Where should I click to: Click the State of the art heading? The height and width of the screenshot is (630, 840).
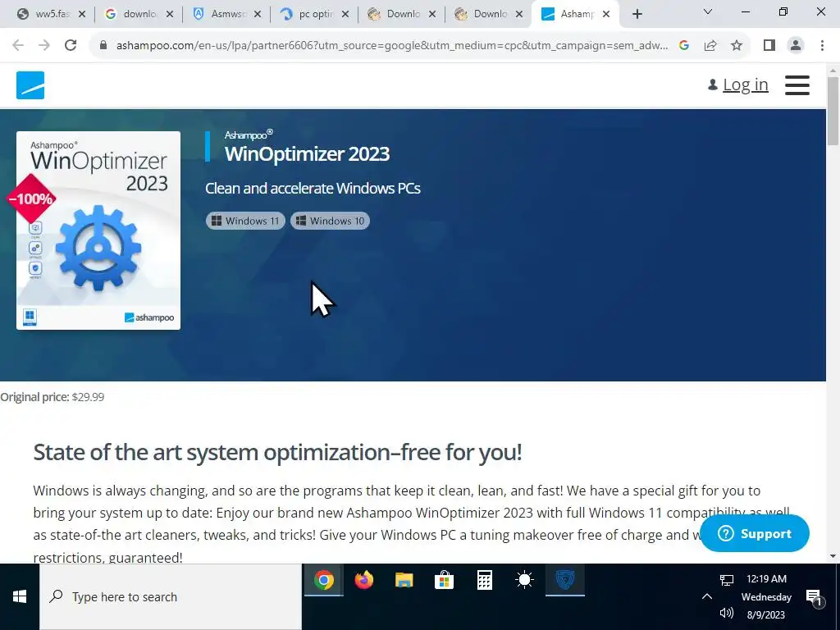point(277,452)
